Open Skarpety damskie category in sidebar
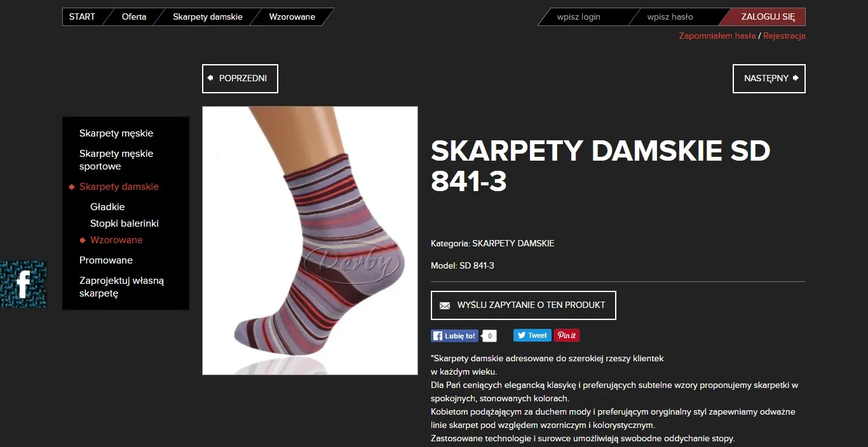868x447 pixels. (119, 187)
